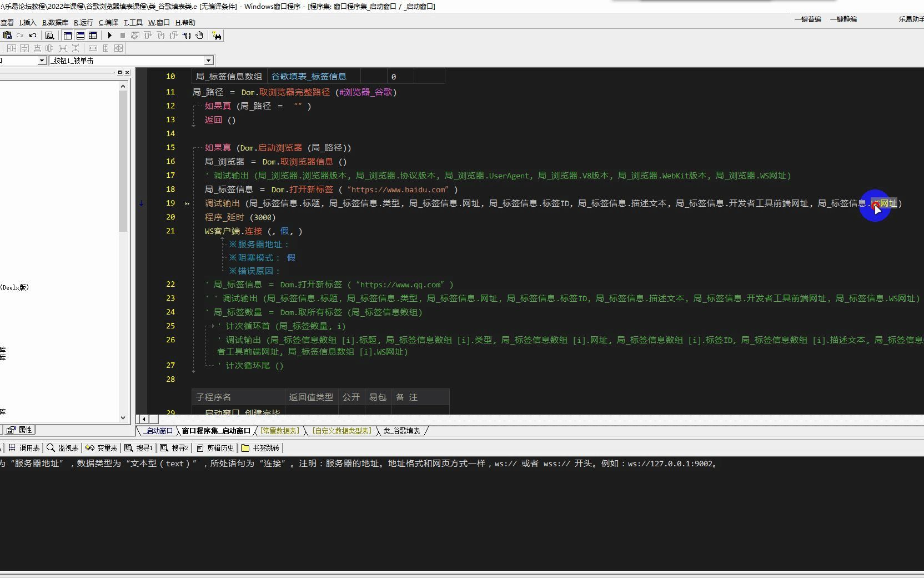Click the Stop square toolbar icon
This screenshot has height=578, width=924.
pyautogui.click(x=123, y=35)
